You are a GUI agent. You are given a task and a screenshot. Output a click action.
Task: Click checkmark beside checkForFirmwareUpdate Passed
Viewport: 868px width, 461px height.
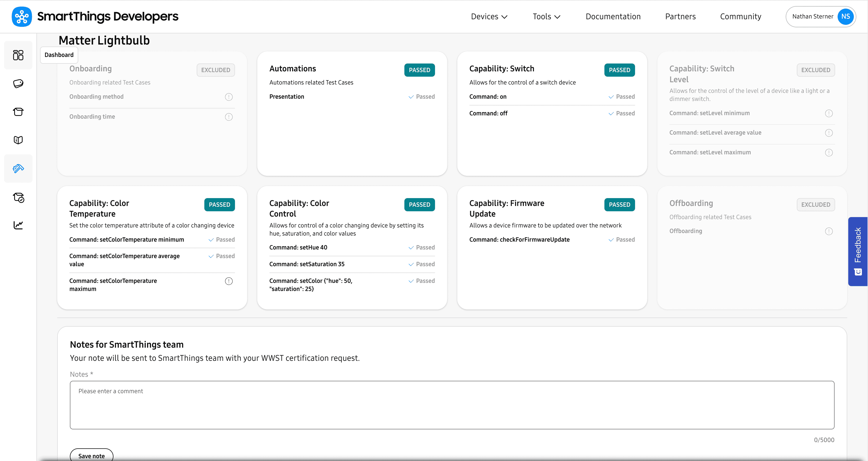pos(611,240)
